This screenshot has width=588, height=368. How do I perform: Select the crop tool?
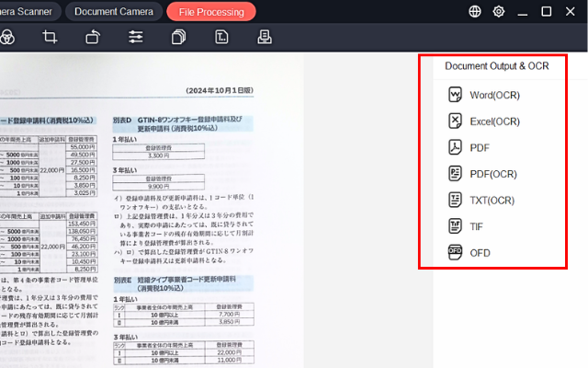[x=51, y=37]
